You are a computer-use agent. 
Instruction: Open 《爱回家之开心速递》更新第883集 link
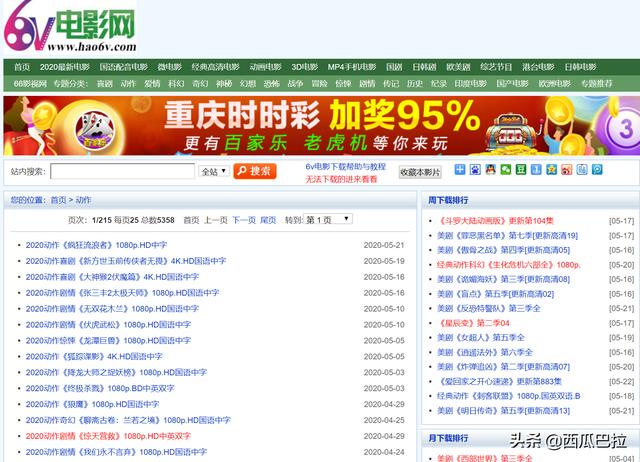click(x=499, y=382)
